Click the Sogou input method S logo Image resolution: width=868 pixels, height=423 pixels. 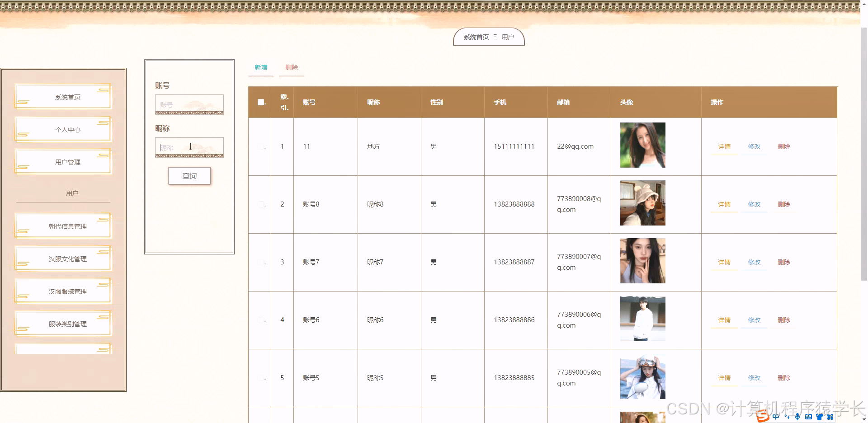point(763,416)
